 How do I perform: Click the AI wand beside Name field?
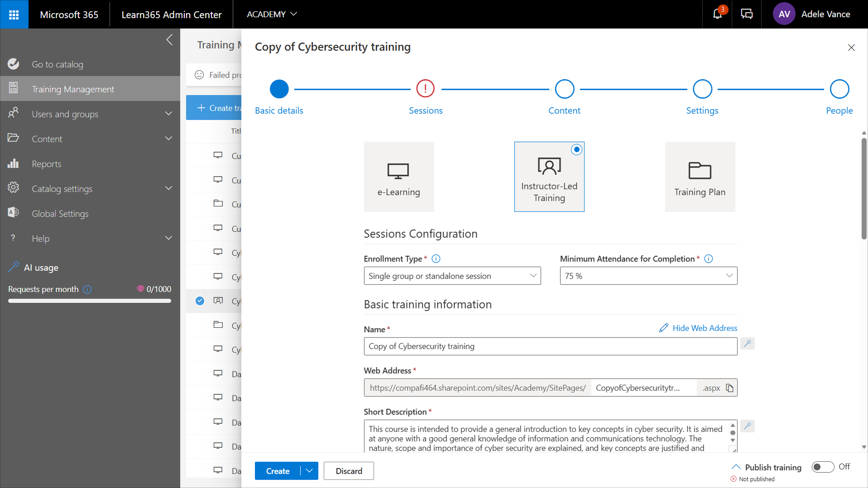tap(748, 344)
